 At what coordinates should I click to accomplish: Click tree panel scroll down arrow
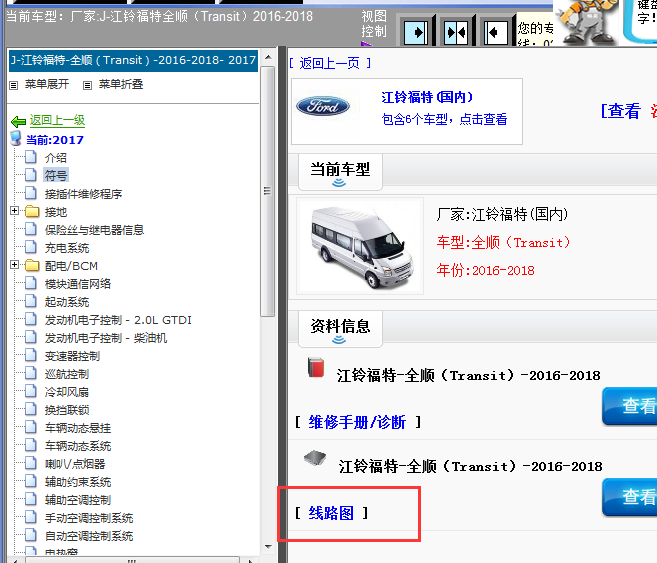(268, 547)
